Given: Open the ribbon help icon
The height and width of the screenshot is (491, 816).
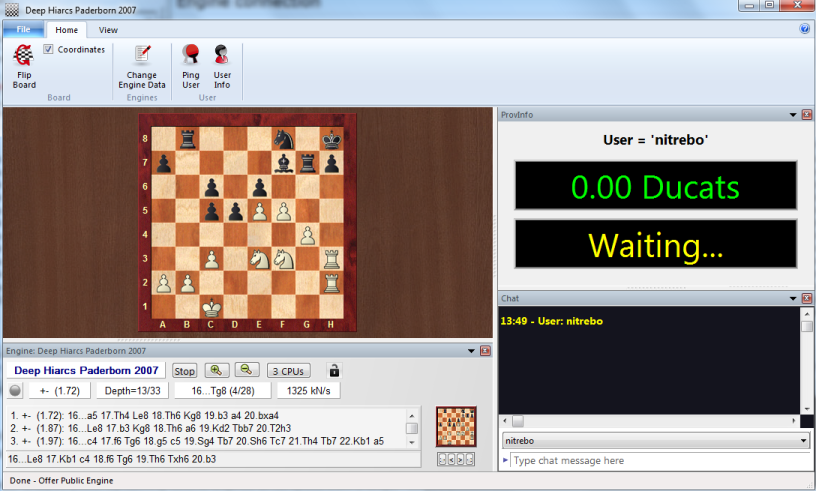Looking at the screenshot, I should coord(805,29).
